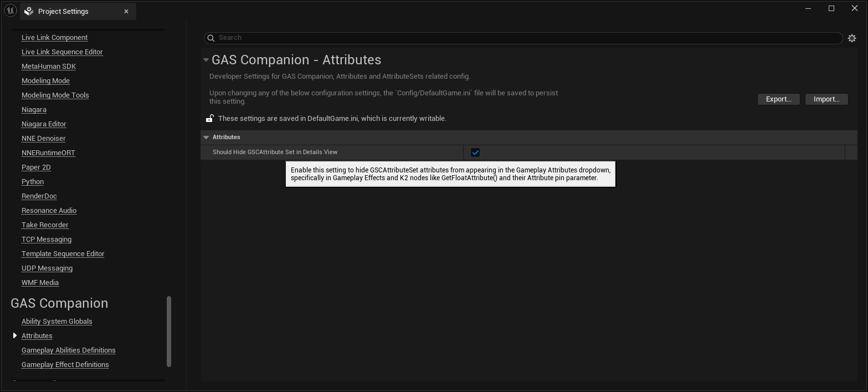Open Niagara Editor settings
This screenshot has height=392, width=868.
44,124
